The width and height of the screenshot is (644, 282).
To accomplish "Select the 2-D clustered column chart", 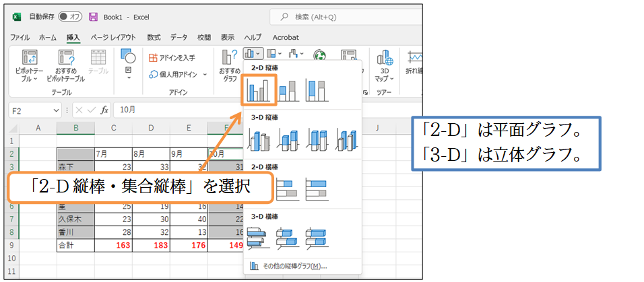I will [x=258, y=90].
